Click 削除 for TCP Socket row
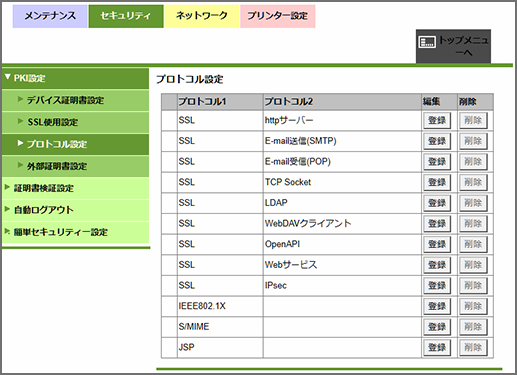 (x=473, y=182)
